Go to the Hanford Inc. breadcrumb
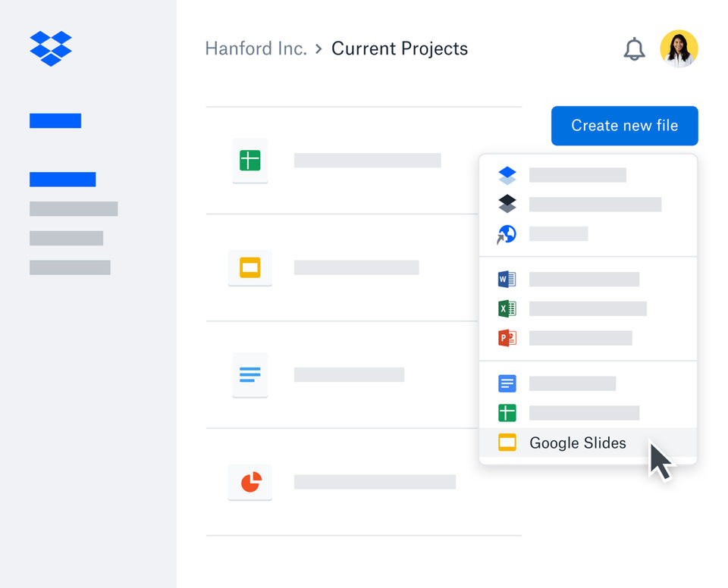 (x=256, y=49)
